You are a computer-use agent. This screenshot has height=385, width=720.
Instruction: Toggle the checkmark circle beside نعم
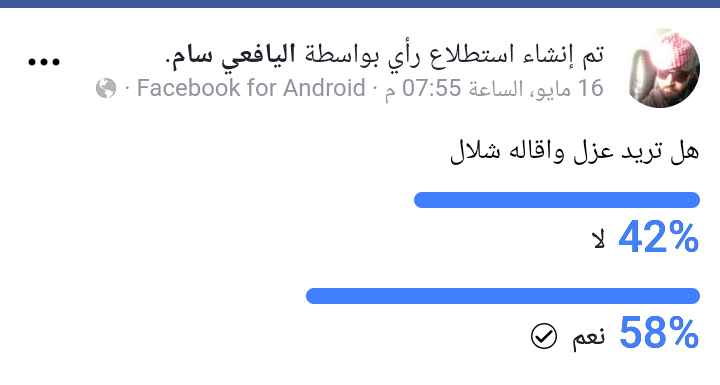click(544, 336)
